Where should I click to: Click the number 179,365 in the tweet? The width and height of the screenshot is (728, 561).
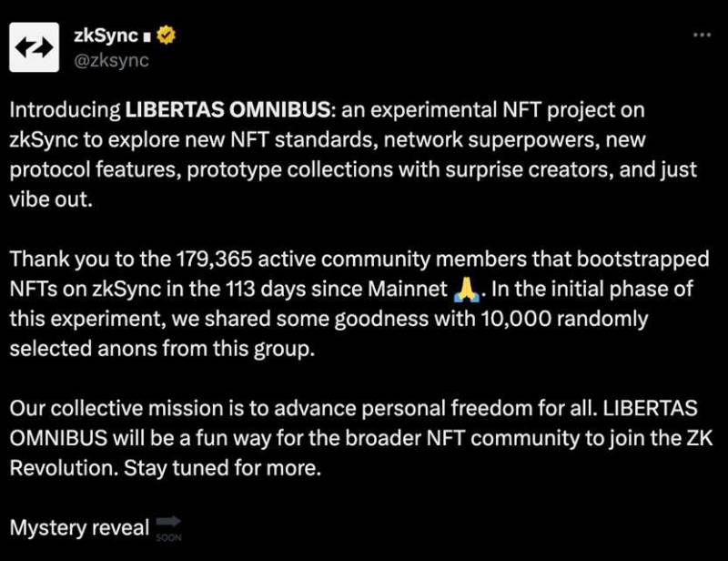click(x=214, y=260)
